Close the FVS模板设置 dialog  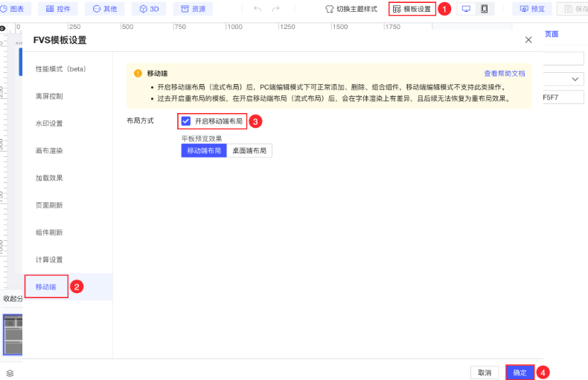click(528, 39)
